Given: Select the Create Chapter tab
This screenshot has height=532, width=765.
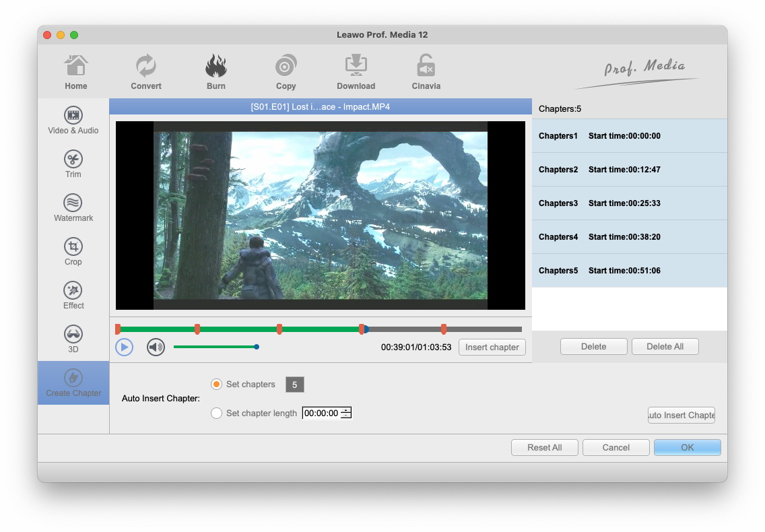Looking at the screenshot, I should pos(73,383).
